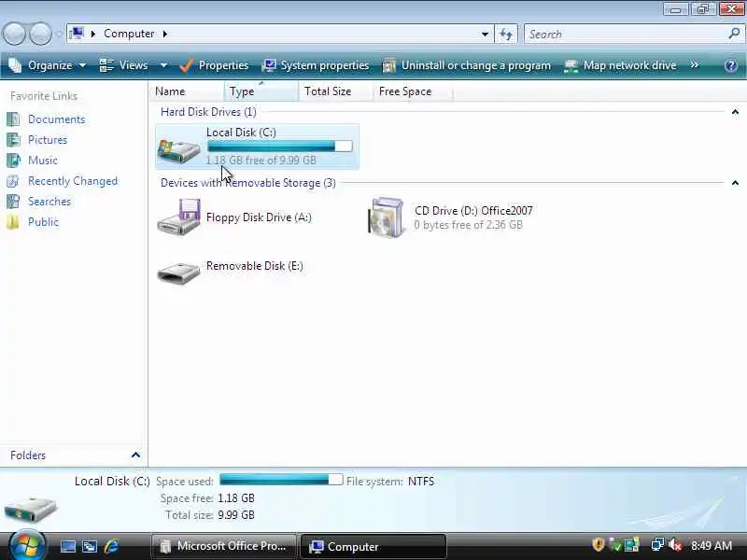747x560 pixels.
Task: Click the Removable Disk (E:) label
Action: 255,266
